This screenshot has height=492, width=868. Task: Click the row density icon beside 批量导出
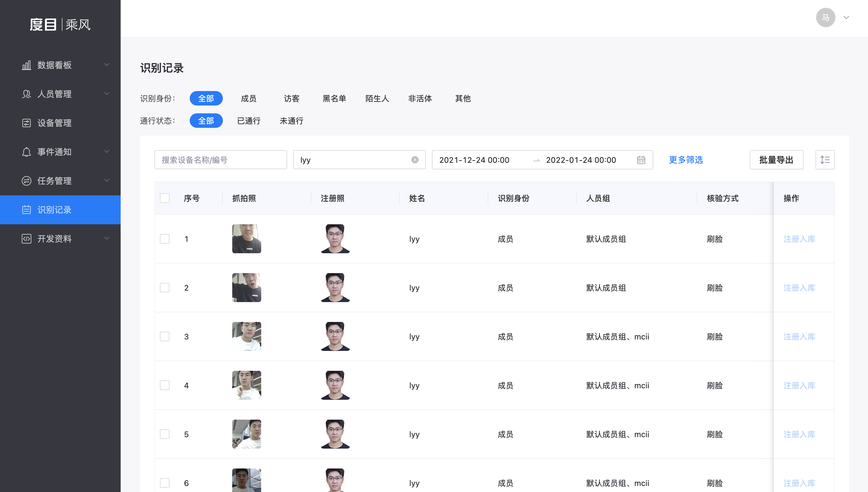pos(825,160)
